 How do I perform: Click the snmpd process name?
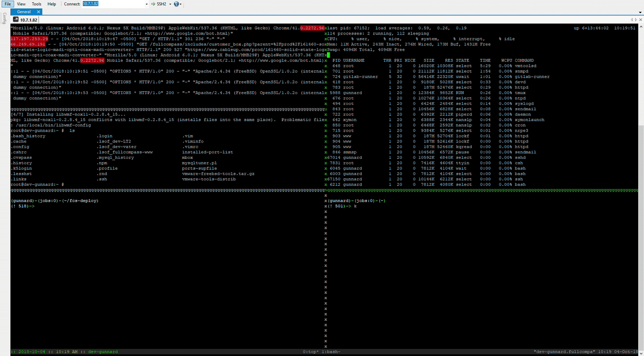[x=521, y=71]
